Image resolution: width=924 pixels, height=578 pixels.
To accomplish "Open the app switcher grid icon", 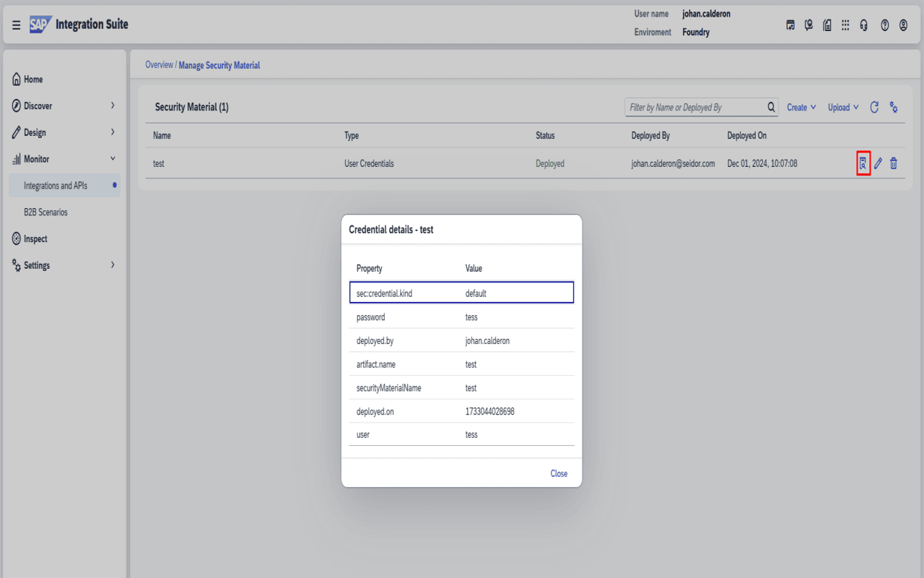I will click(x=845, y=25).
